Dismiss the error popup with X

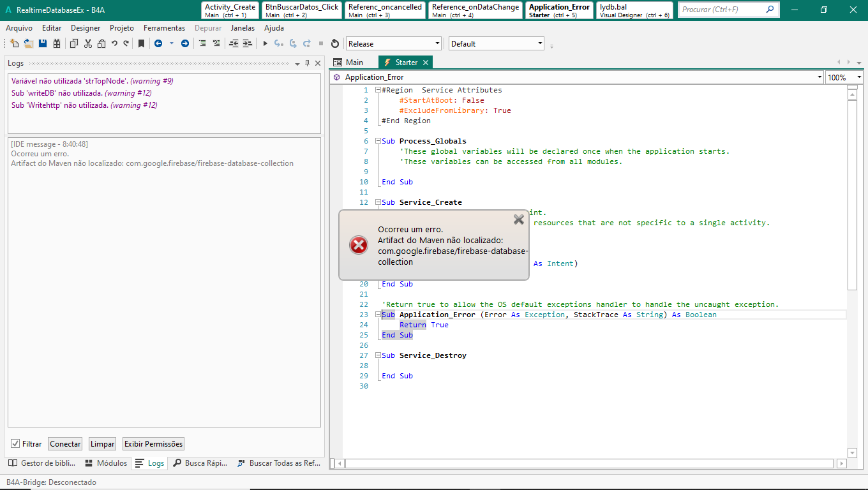(518, 219)
